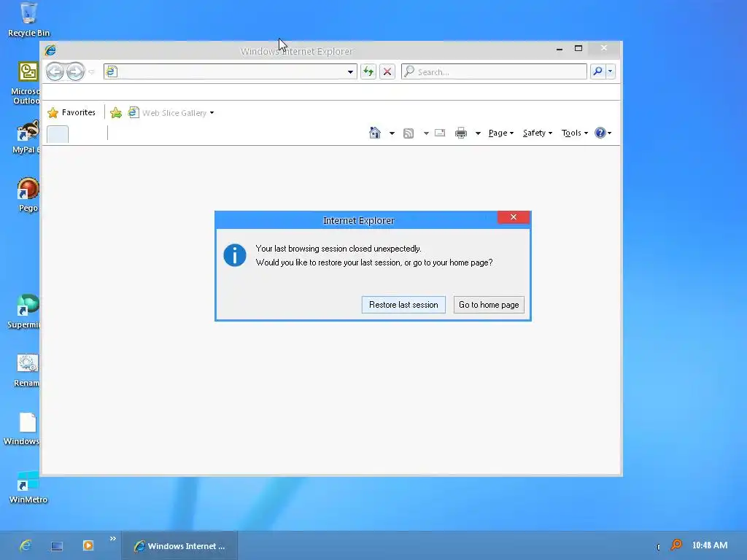Click Restore last session button
The width and height of the screenshot is (747, 560).
click(x=403, y=305)
